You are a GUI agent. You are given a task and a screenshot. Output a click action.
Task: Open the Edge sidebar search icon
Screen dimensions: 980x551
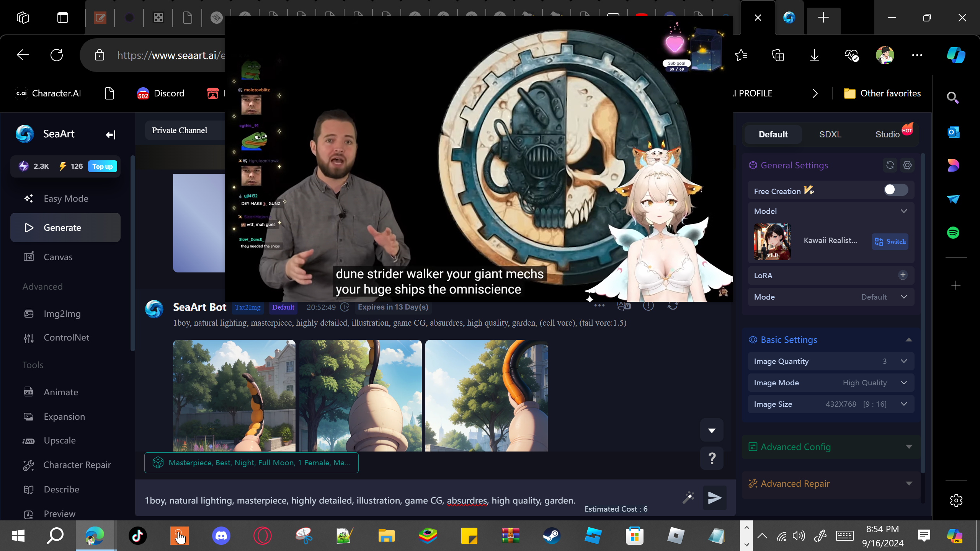tap(953, 98)
